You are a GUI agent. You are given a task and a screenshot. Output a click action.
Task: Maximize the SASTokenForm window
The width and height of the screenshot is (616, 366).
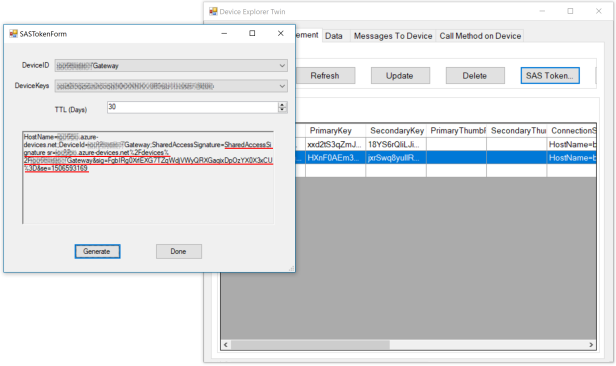(252, 33)
